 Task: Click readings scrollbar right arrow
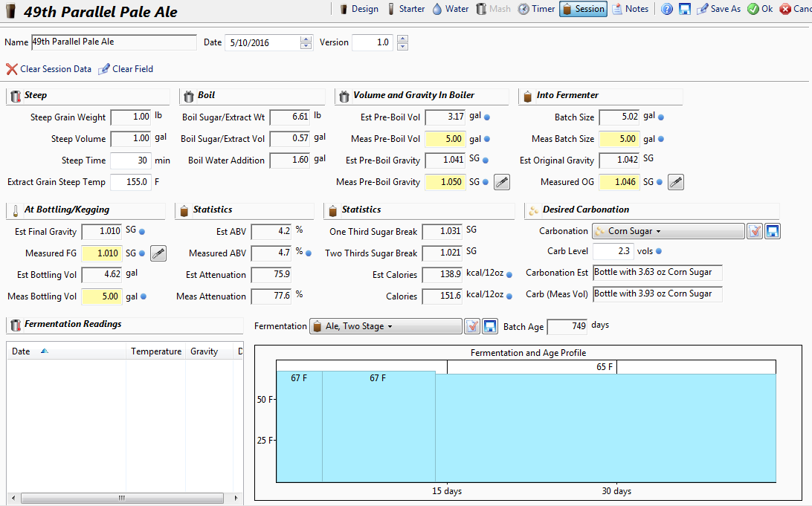(236, 499)
